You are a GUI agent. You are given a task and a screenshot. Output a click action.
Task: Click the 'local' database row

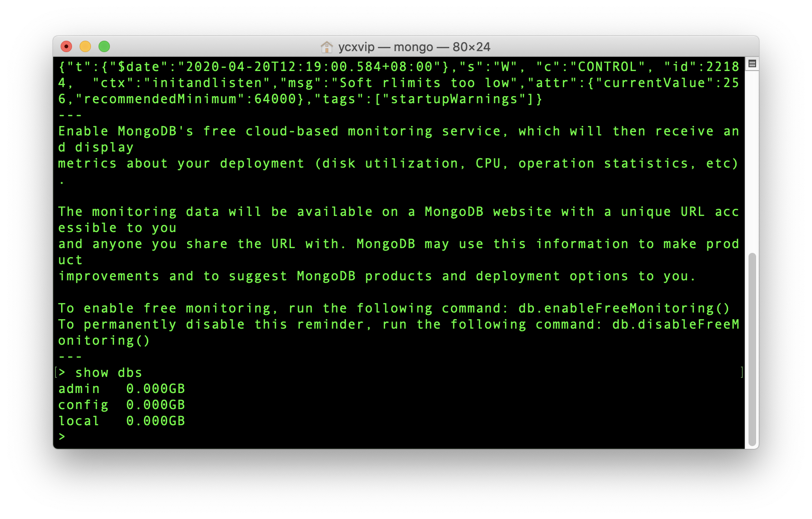pos(122,421)
